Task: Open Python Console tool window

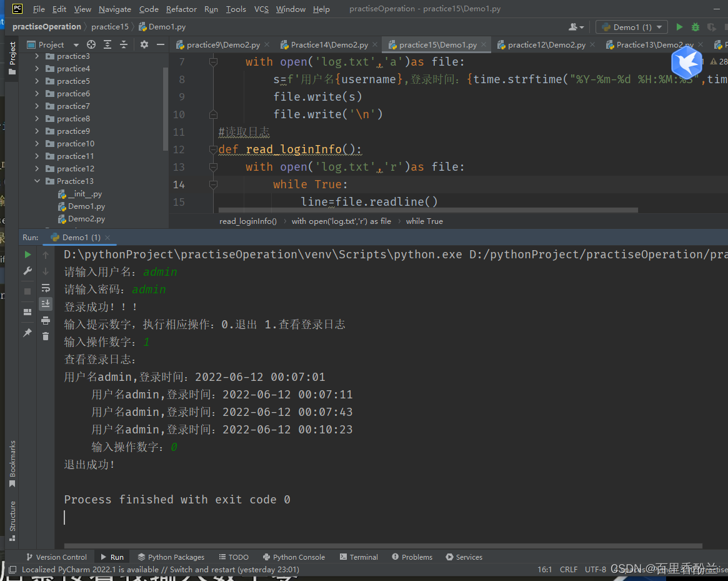Action: tap(294, 557)
